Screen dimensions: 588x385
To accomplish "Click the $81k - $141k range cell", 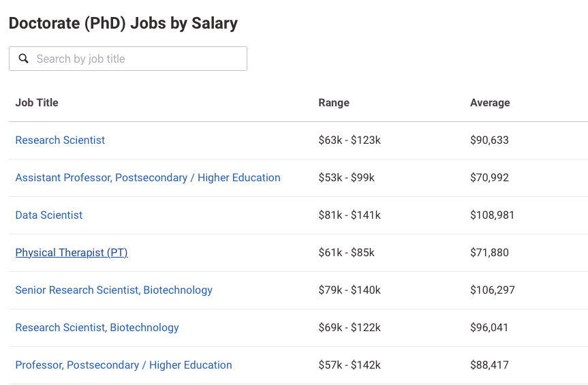I will coord(350,215).
